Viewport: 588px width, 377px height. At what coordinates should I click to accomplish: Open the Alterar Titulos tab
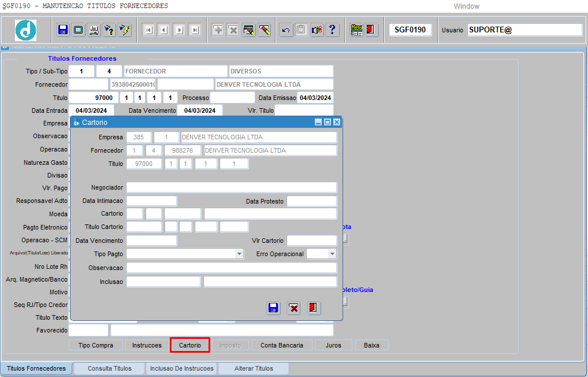[x=254, y=368]
